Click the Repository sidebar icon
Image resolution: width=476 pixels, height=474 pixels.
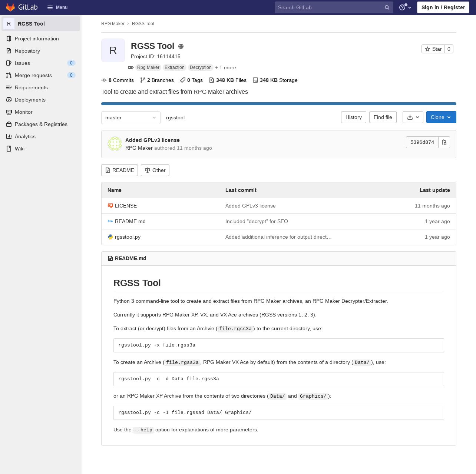(9, 51)
